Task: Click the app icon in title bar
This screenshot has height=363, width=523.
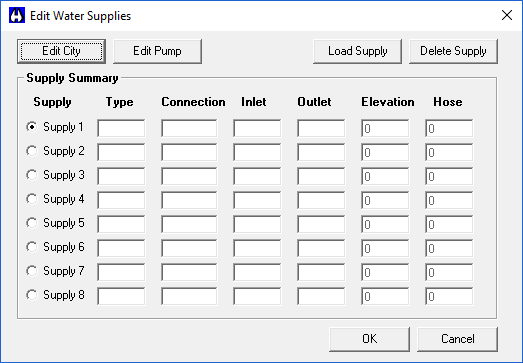Action: 17,15
